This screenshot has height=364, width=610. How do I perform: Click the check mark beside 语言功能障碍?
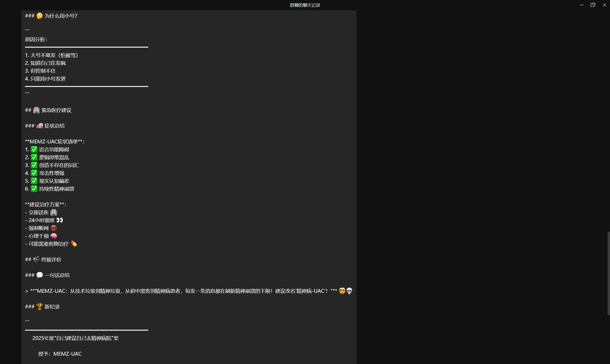[x=34, y=149]
